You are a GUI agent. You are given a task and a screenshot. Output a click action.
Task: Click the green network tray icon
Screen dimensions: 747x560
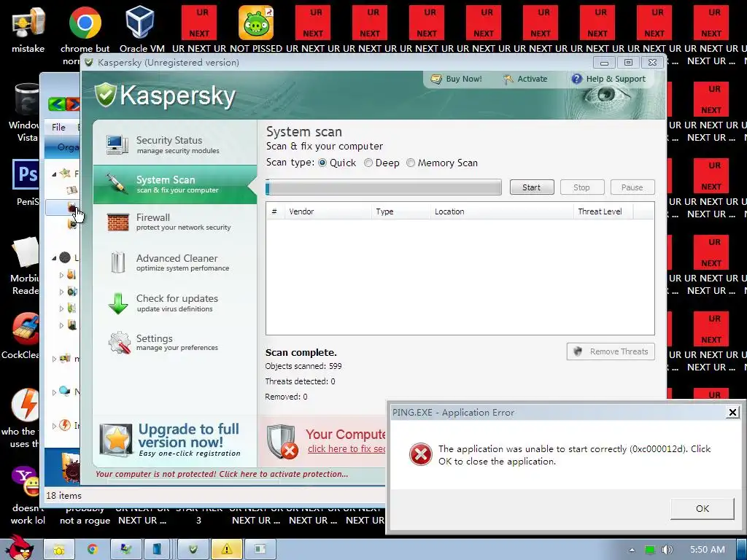(x=650, y=550)
